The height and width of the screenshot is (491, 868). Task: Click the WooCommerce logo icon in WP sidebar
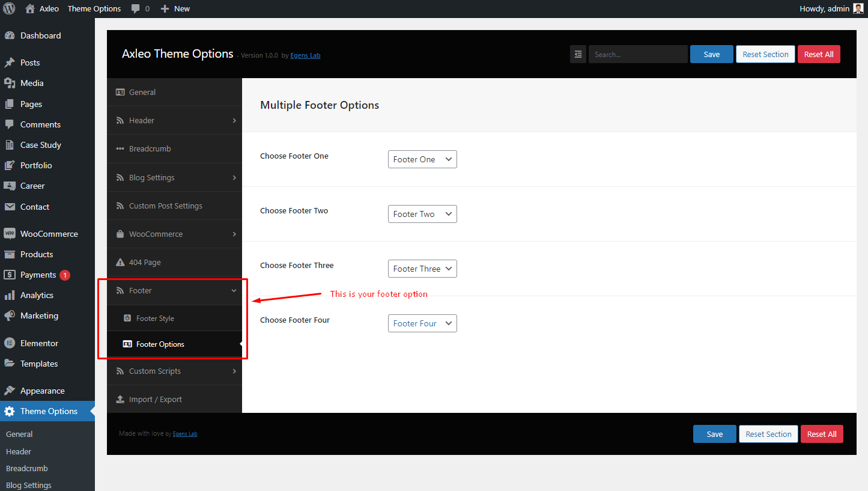tap(9, 234)
